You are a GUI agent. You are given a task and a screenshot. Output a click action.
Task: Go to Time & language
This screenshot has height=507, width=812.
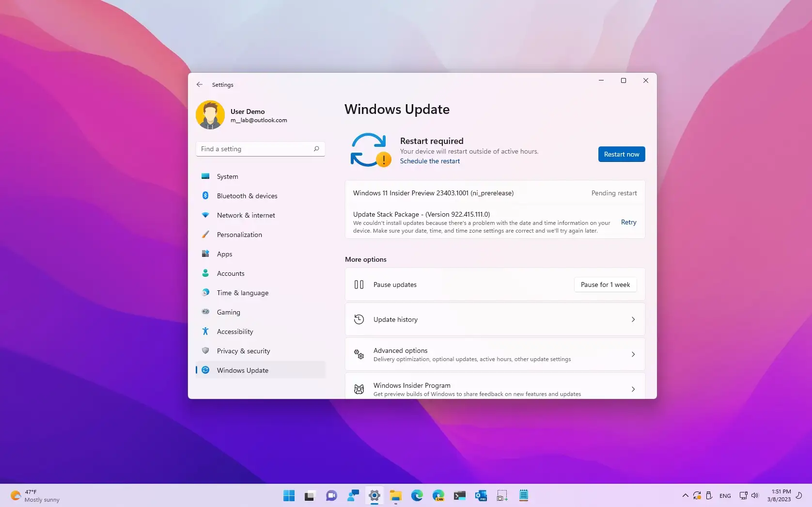click(260, 293)
